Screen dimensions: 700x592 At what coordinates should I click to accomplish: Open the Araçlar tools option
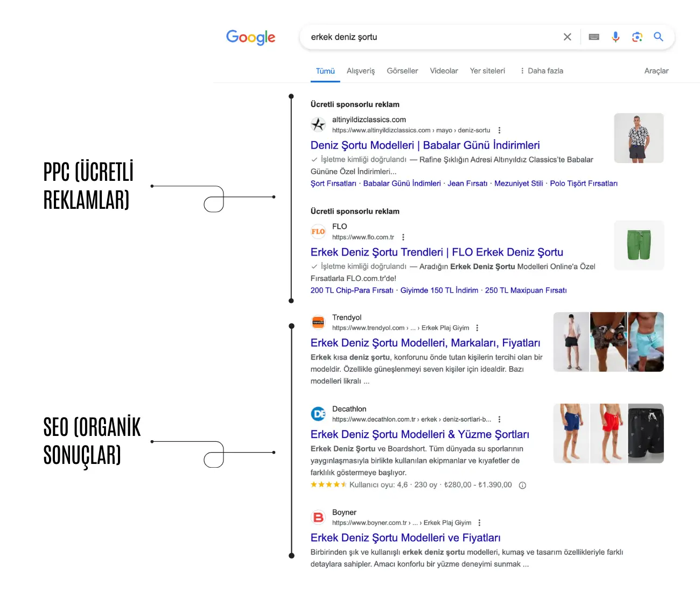tap(656, 71)
